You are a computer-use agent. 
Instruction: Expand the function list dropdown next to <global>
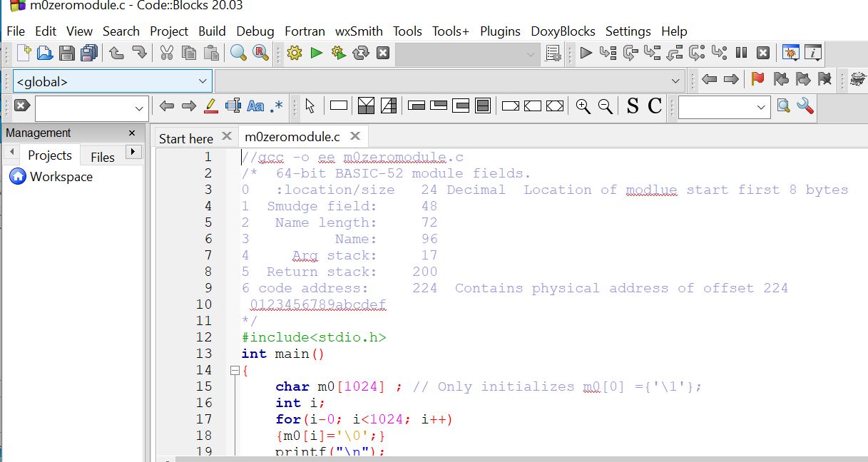pos(675,81)
